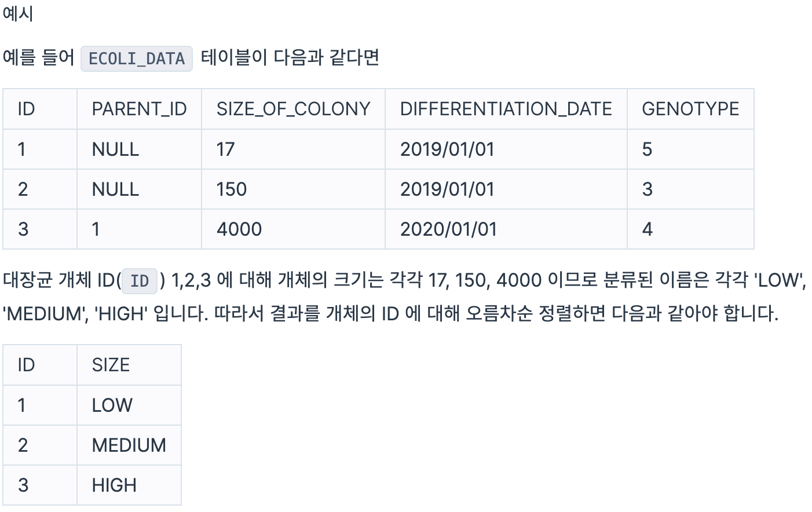The height and width of the screenshot is (512, 812).
Task: Click the HIGH result cell
Action: pos(129,485)
